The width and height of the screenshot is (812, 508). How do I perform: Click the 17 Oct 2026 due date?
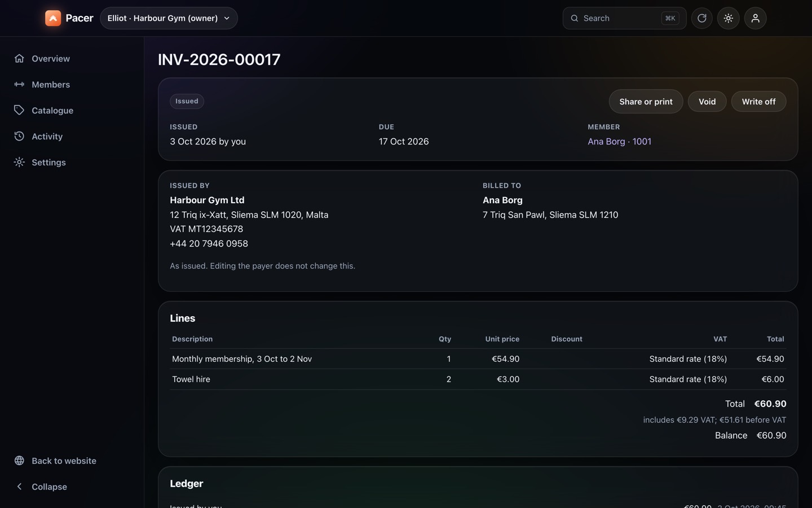click(404, 142)
